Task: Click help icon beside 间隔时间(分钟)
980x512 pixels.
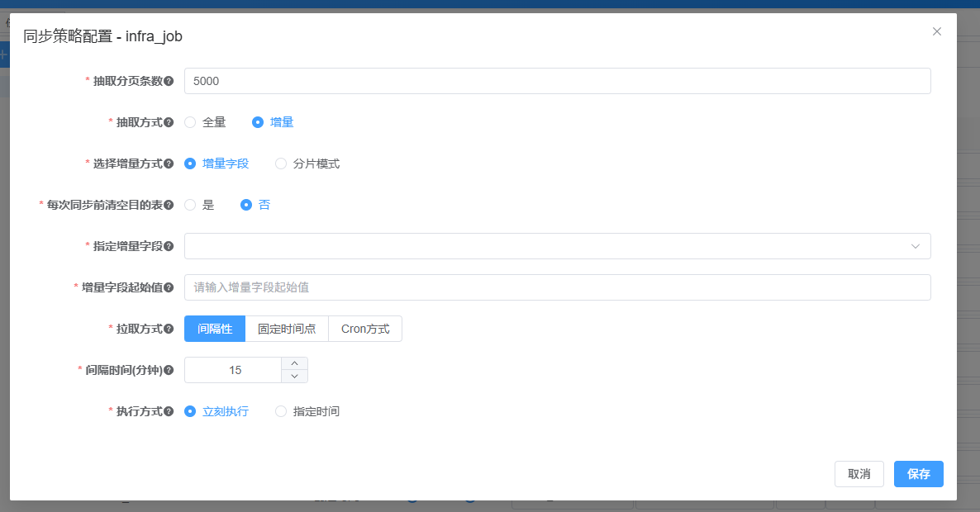Action: (x=169, y=370)
